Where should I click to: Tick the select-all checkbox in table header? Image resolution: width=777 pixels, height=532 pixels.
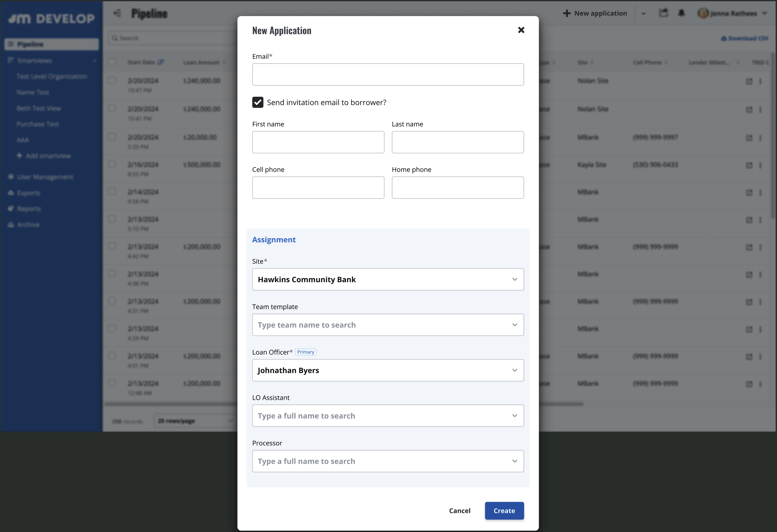point(112,62)
